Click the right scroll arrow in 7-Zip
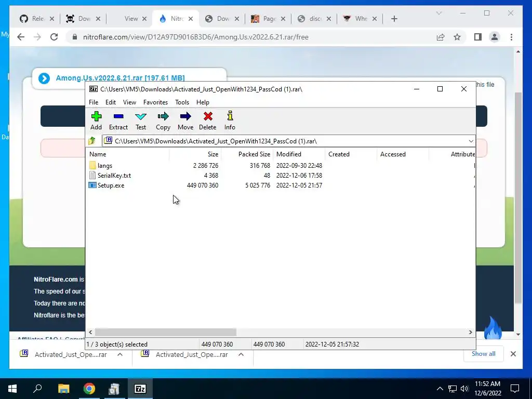 point(471,332)
